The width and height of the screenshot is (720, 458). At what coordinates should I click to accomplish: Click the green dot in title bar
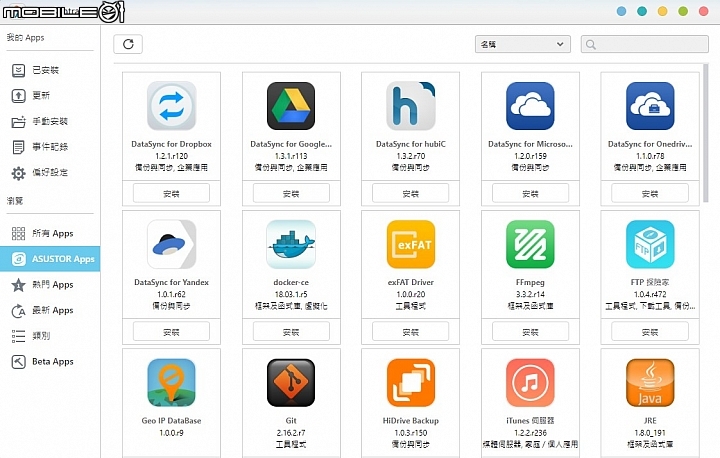tap(683, 11)
